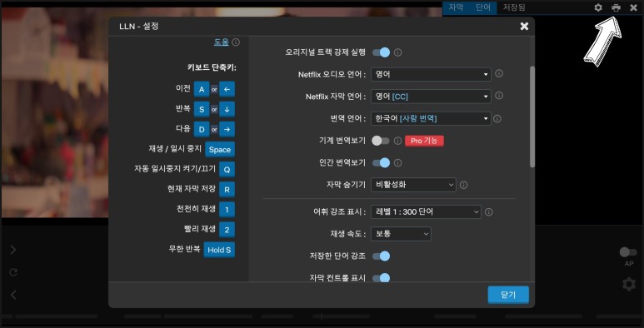644x328 pixels.
Task: Show info for 어휘 강조 표시
Action: point(489,212)
